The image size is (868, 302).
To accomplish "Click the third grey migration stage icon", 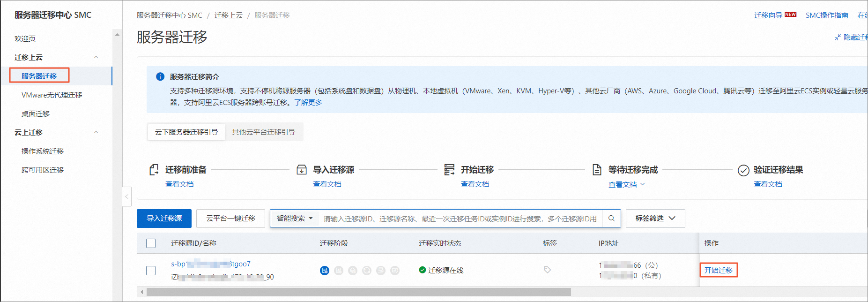I will pos(353,271).
